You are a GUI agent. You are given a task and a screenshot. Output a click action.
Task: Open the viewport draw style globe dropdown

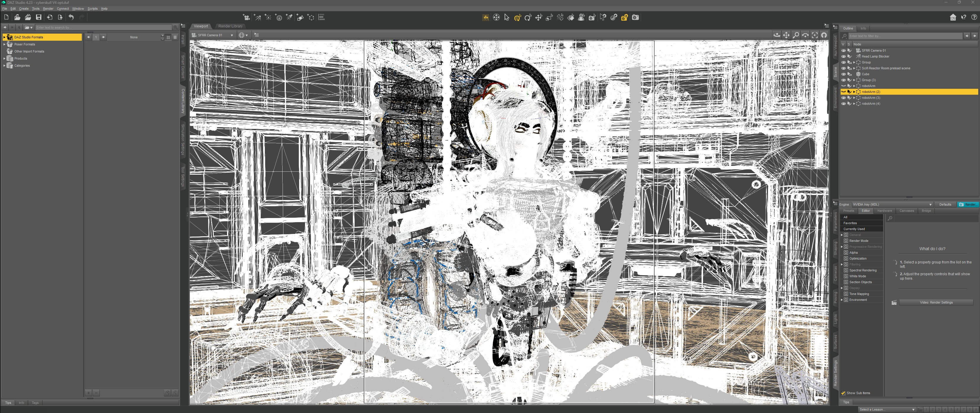[x=243, y=35]
